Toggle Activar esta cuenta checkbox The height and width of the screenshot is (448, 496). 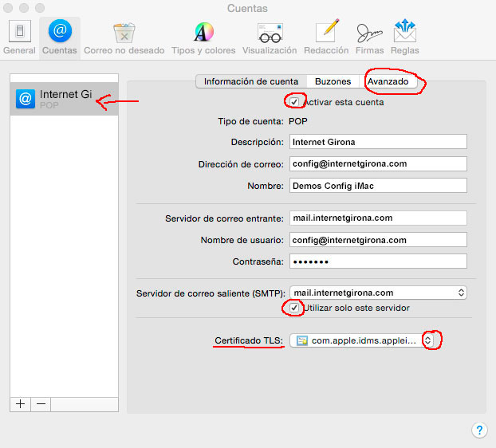pos(294,102)
